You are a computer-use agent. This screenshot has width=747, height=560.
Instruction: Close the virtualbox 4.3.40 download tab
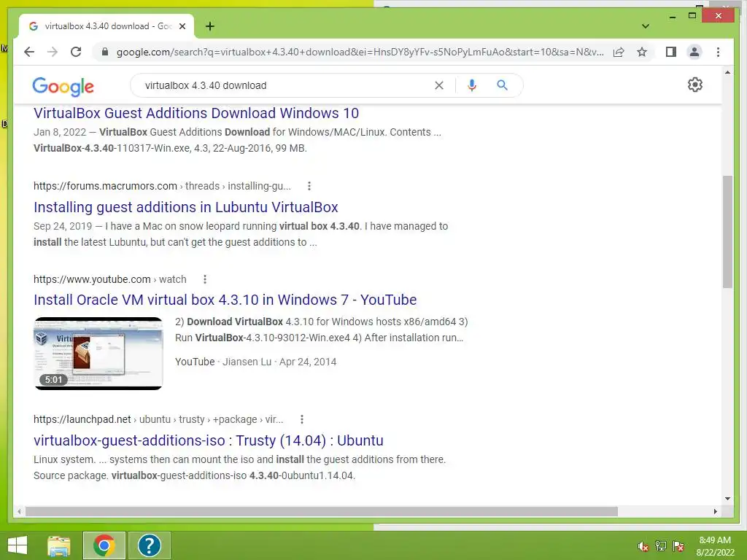click(x=182, y=26)
